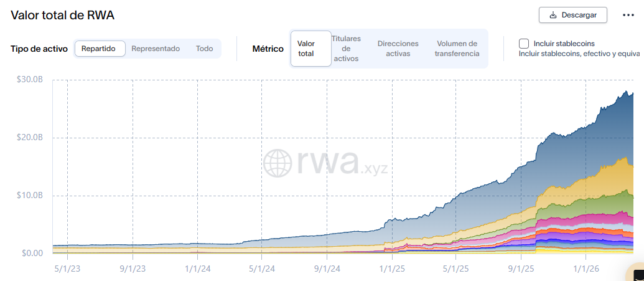This screenshot has height=281, width=644.
Task: Select the Repartido asset type
Action: click(100, 49)
